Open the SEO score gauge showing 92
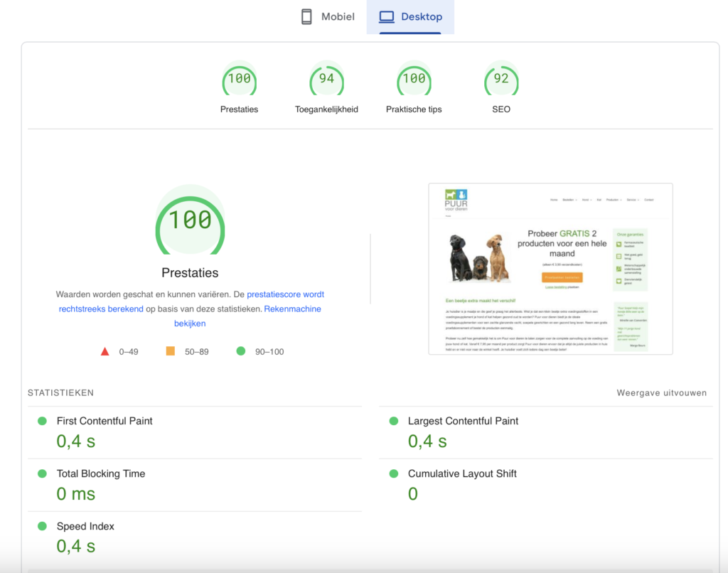Image resolution: width=728 pixels, height=573 pixels. coord(501,78)
